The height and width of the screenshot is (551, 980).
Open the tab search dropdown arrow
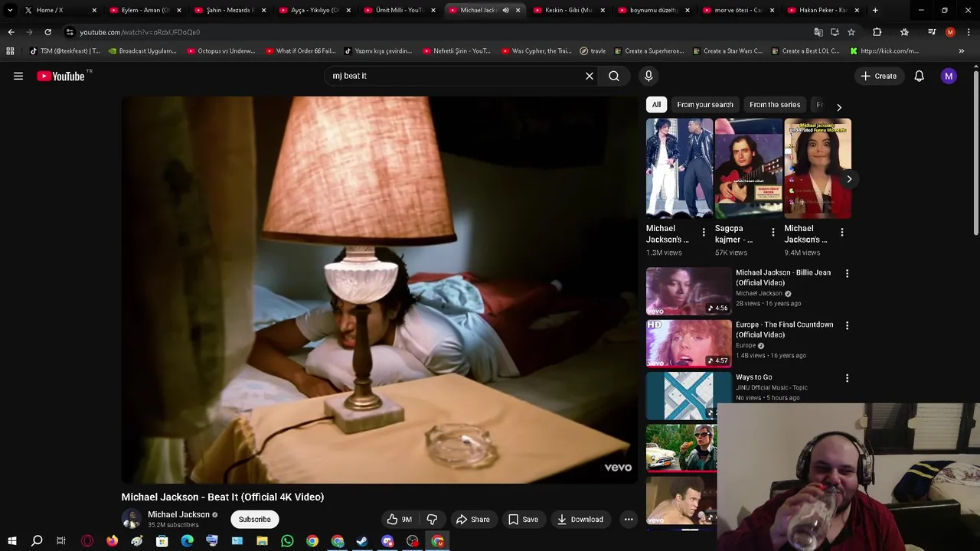click(x=9, y=10)
